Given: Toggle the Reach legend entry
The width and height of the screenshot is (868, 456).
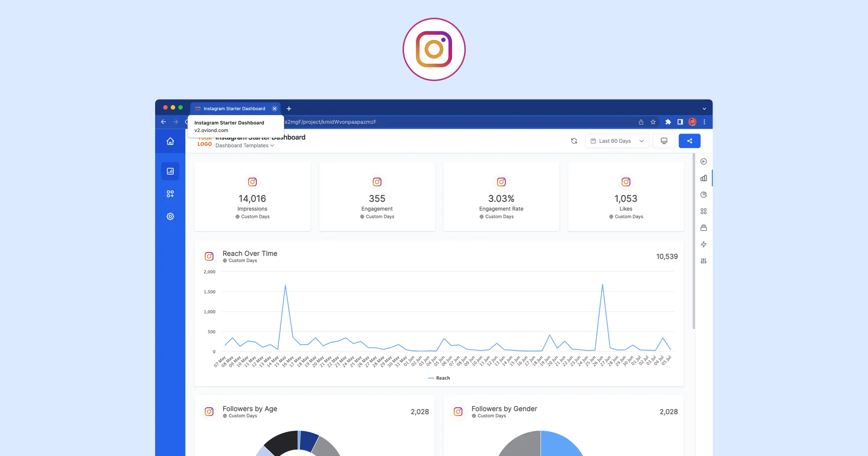Looking at the screenshot, I should coord(439,378).
